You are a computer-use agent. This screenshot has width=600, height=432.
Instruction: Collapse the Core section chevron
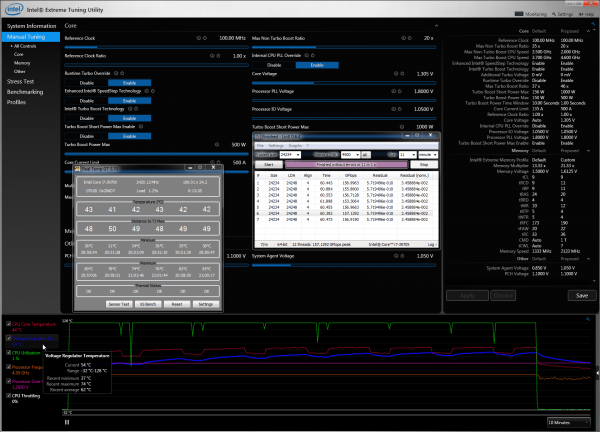436,26
